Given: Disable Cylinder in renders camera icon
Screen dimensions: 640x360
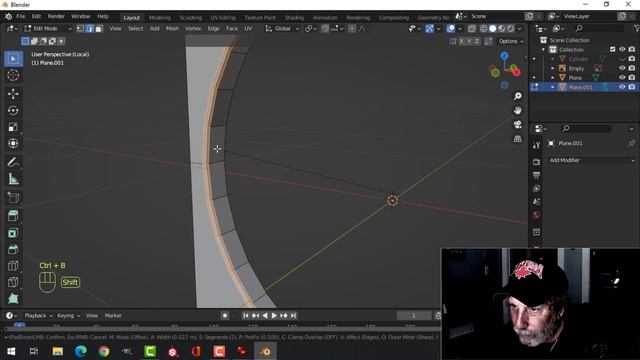Looking at the screenshot, I should tap(632, 59).
